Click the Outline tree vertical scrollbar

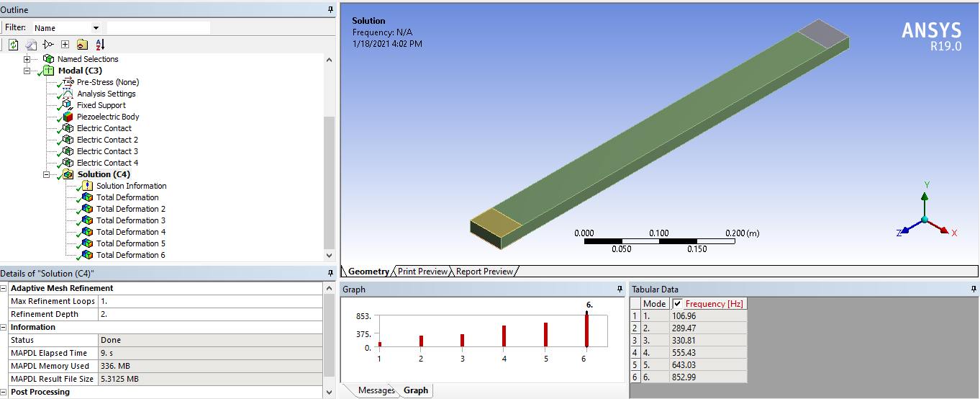coord(329,157)
